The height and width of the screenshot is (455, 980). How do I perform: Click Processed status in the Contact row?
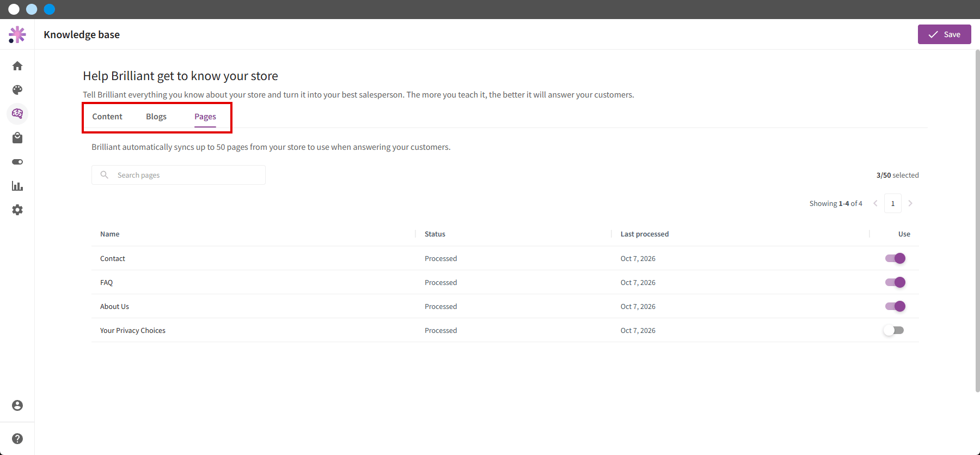[441, 258]
